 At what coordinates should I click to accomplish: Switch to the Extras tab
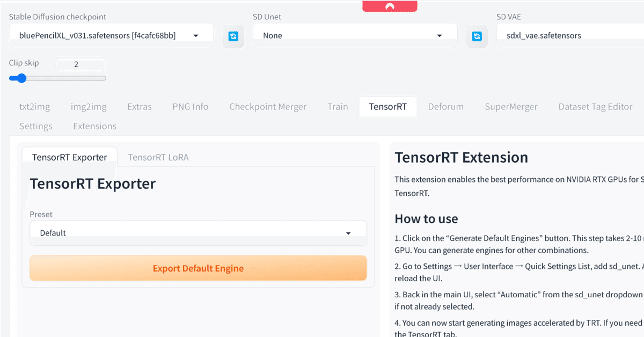tap(139, 106)
